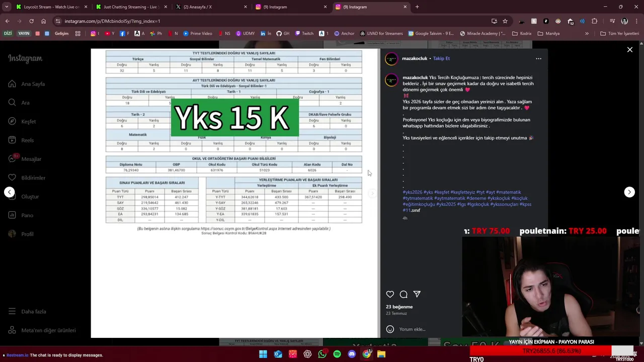Like the post with heart icon
The width and height of the screenshot is (644, 362).
tap(390, 294)
